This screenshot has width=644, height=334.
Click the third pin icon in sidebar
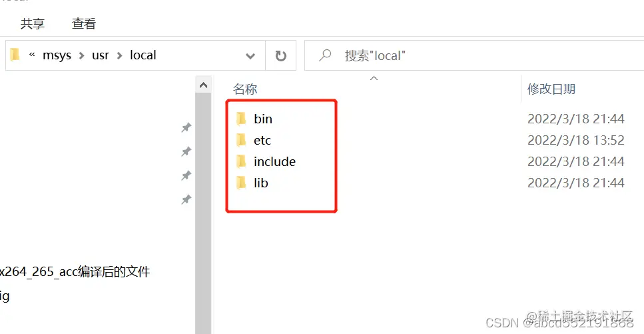point(186,175)
